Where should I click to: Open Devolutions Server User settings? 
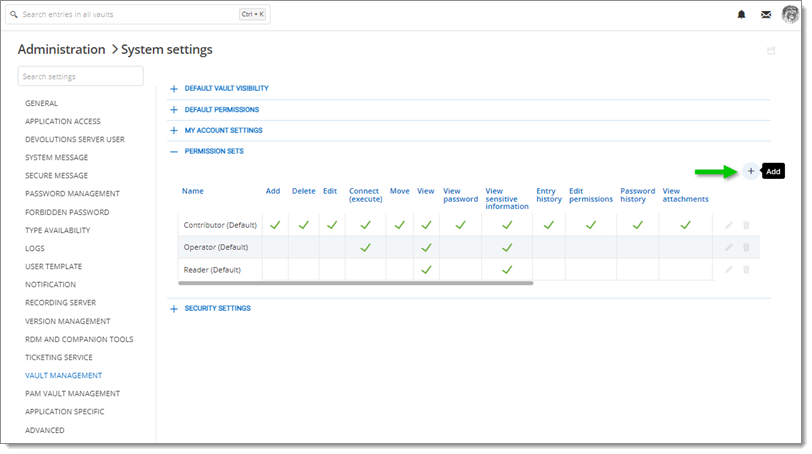click(75, 140)
